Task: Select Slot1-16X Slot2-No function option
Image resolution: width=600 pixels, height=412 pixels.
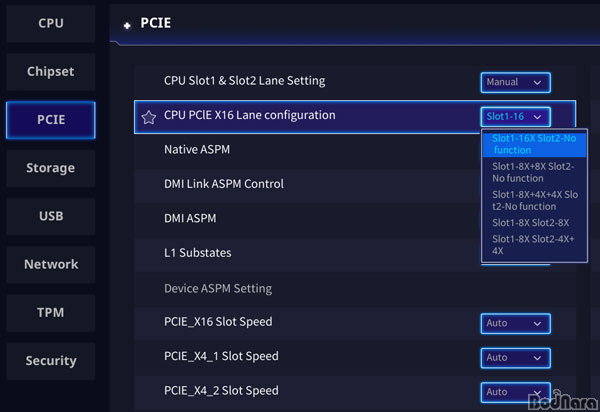Action: [x=533, y=143]
